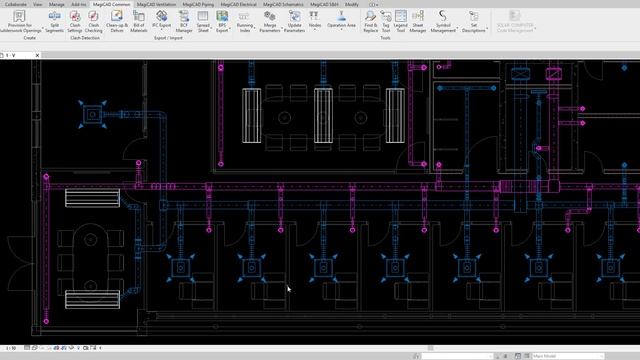Open the MagiCAD Ventilation tab
The height and width of the screenshot is (360, 640).
pos(156,4)
